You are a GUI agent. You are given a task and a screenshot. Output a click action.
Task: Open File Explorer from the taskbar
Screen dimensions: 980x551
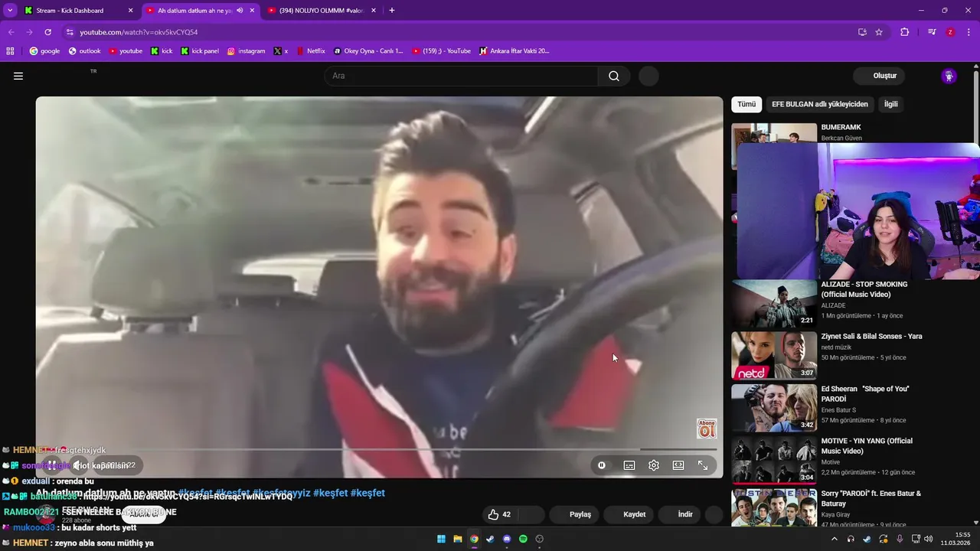click(457, 539)
